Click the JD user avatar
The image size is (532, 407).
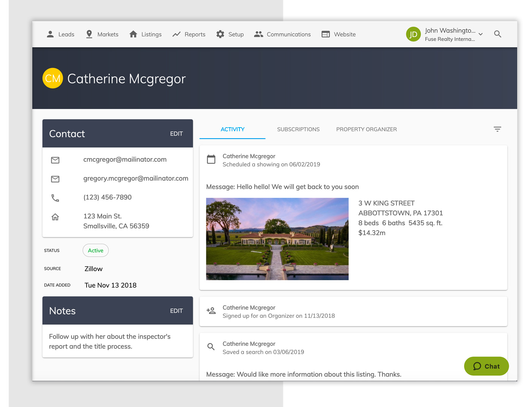point(413,34)
